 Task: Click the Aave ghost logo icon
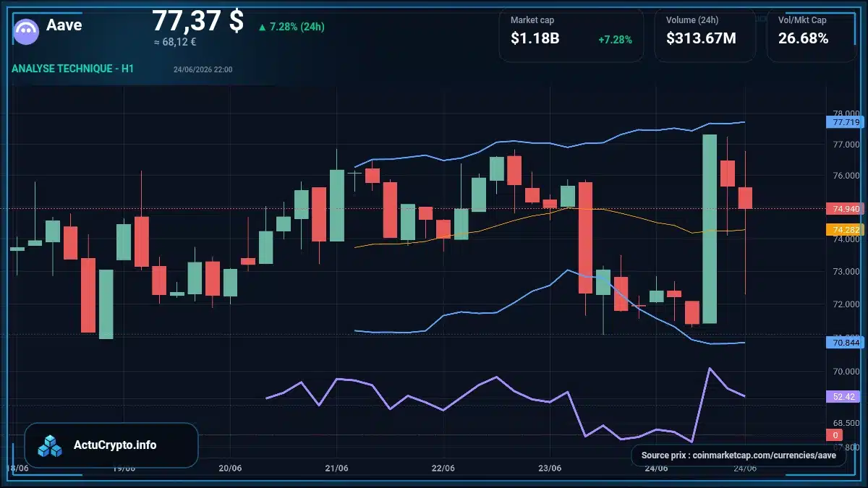click(27, 32)
